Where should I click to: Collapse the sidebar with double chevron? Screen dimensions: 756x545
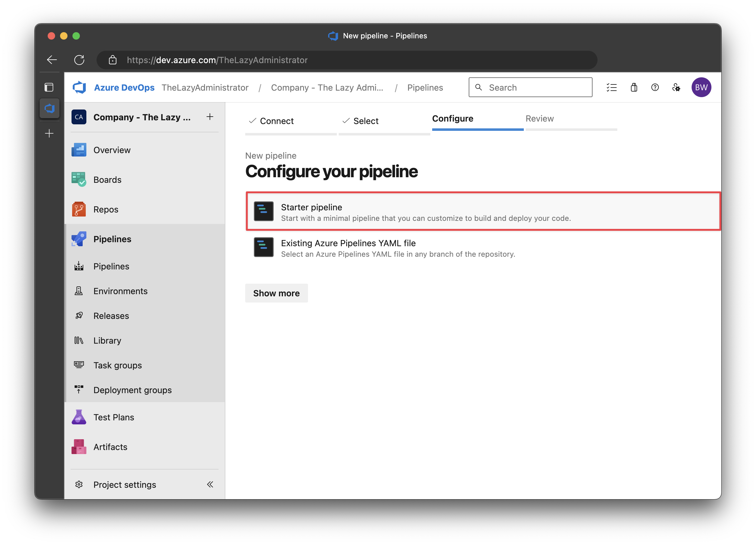pos(210,484)
